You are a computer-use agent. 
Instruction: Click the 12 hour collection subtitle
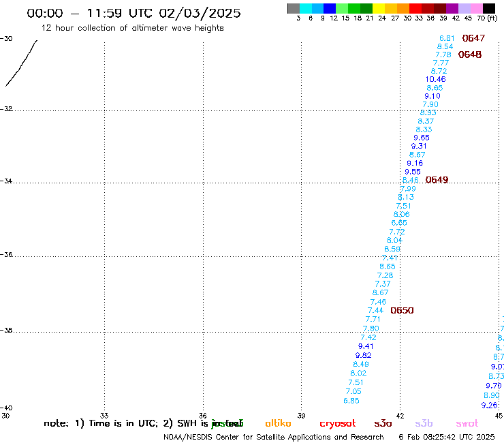click(x=132, y=28)
